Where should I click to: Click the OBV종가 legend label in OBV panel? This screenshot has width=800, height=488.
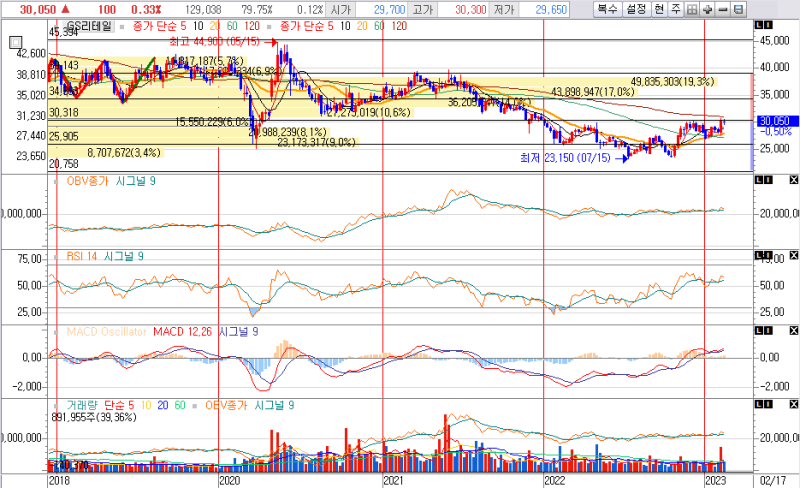click(x=87, y=181)
